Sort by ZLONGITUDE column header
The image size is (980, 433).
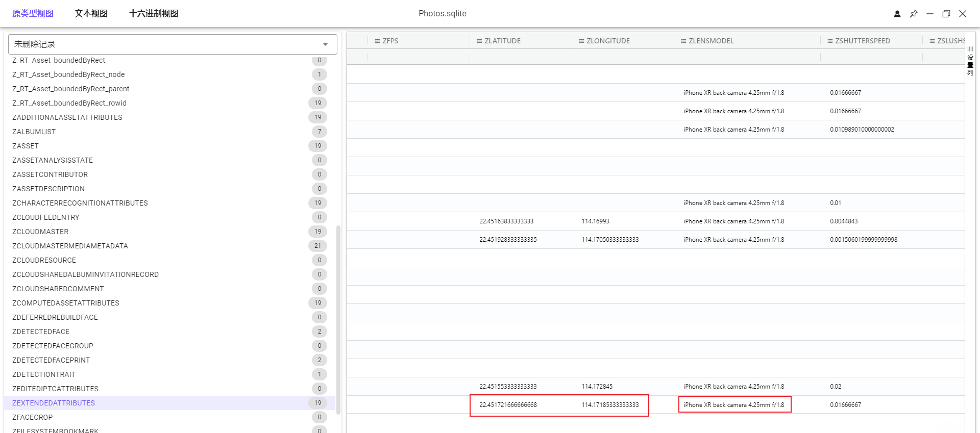click(608, 41)
